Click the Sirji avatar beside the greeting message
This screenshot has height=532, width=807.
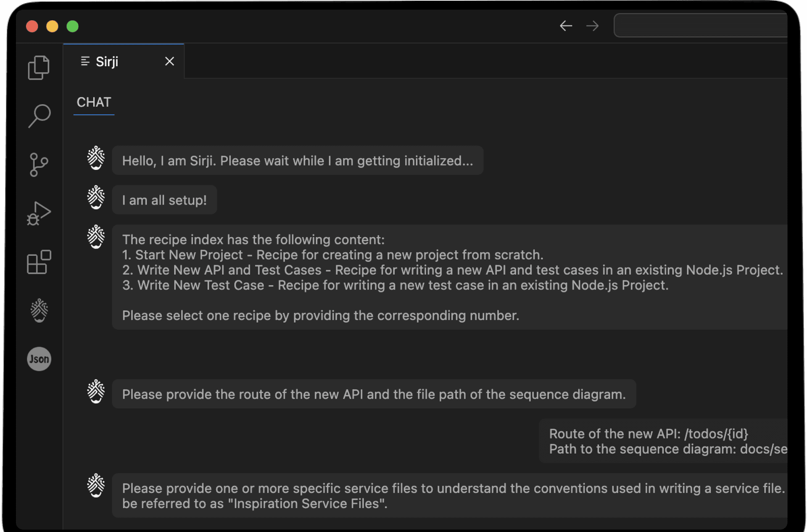[x=96, y=158]
